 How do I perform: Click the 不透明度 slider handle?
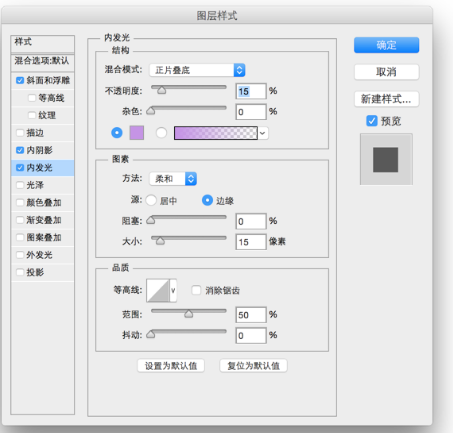[x=162, y=90]
